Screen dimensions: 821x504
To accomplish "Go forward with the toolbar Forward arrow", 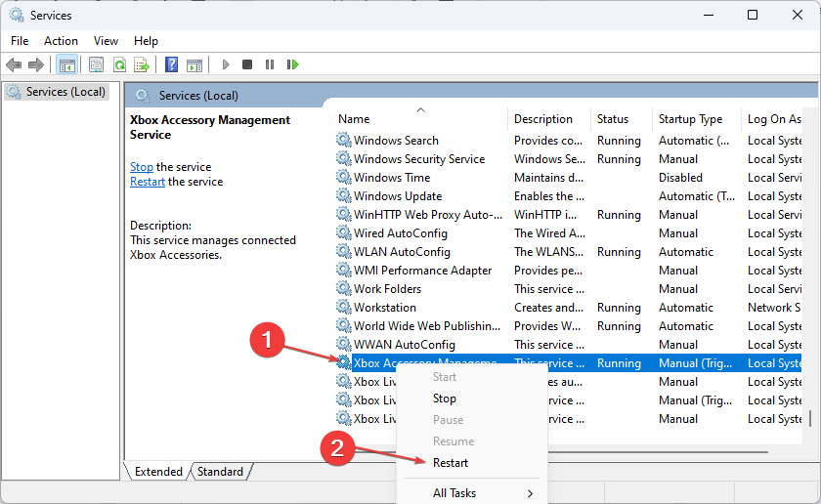I will pyautogui.click(x=35, y=64).
